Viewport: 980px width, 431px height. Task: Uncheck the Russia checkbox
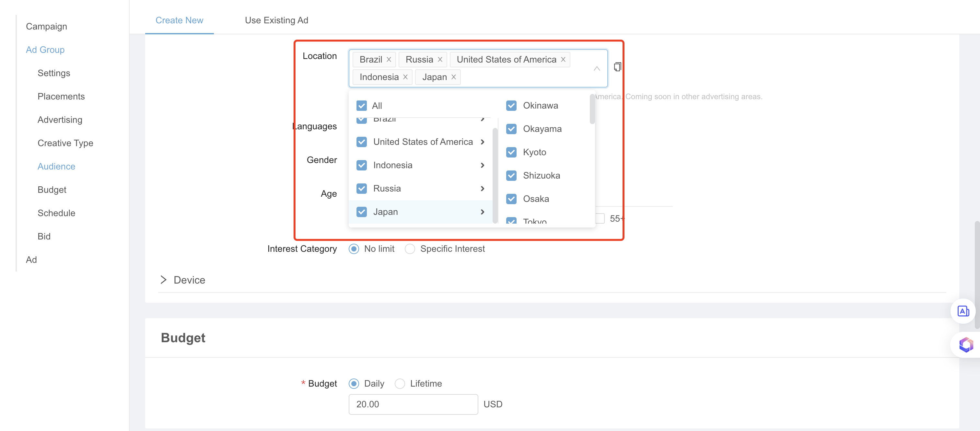click(x=361, y=189)
